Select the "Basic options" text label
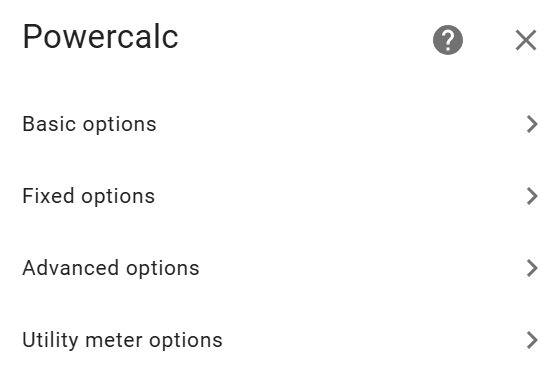The height and width of the screenshot is (375, 559). coord(89,124)
